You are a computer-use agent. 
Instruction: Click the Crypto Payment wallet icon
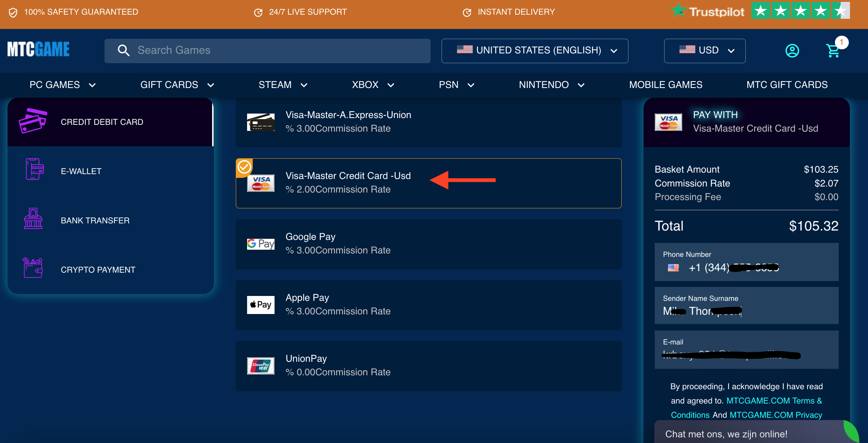(x=33, y=268)
